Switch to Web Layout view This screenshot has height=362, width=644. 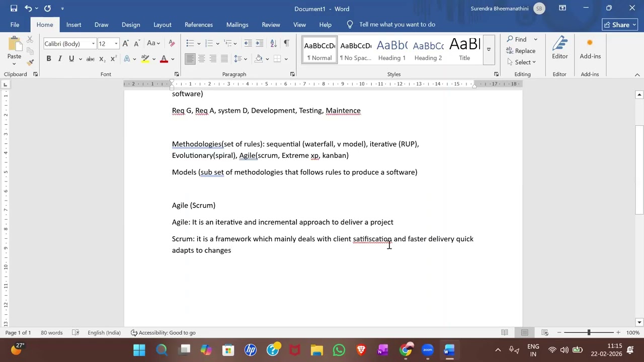[x=544, y=332]
